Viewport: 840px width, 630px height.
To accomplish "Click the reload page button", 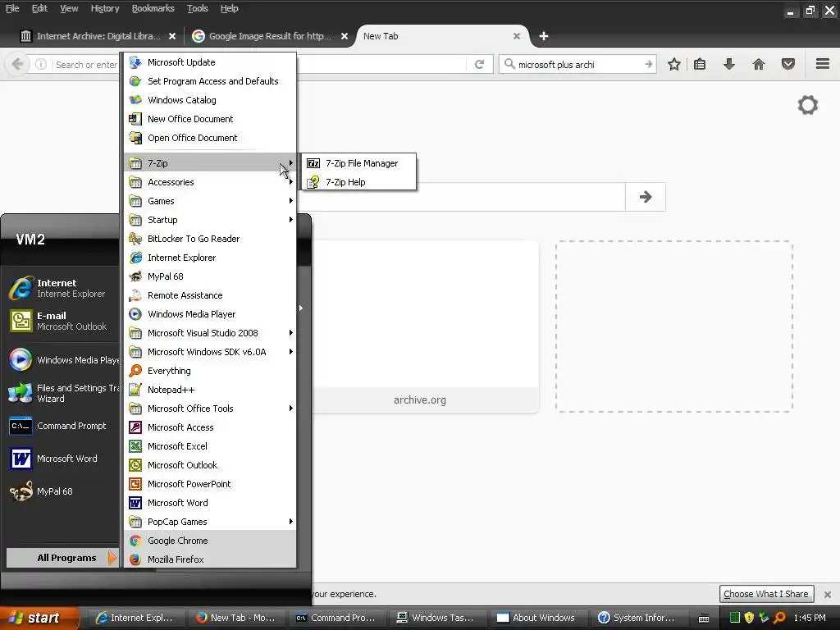I will click(479, 64).
